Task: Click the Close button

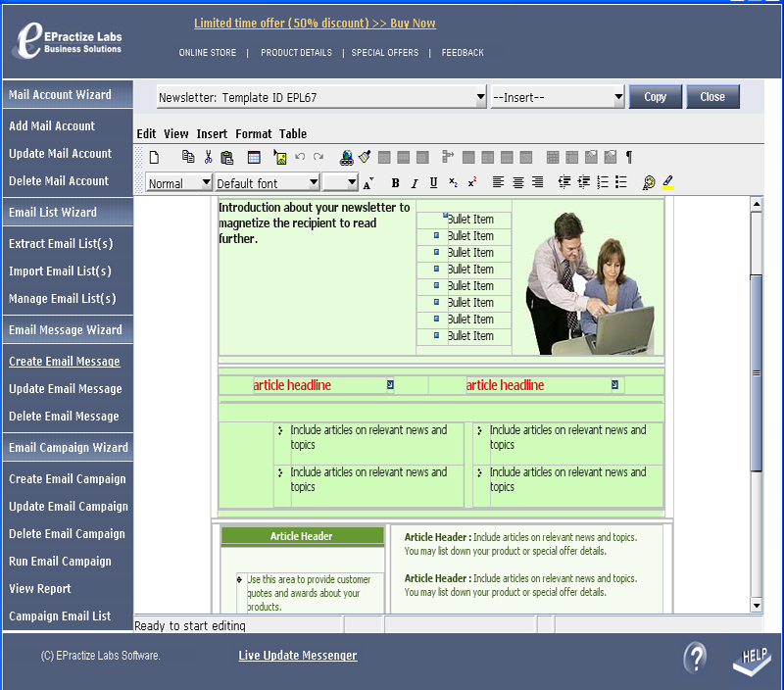Action: (712, 96)
